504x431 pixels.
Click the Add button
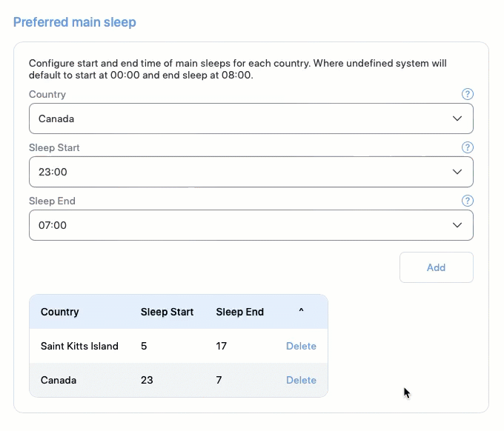point(436,267)
